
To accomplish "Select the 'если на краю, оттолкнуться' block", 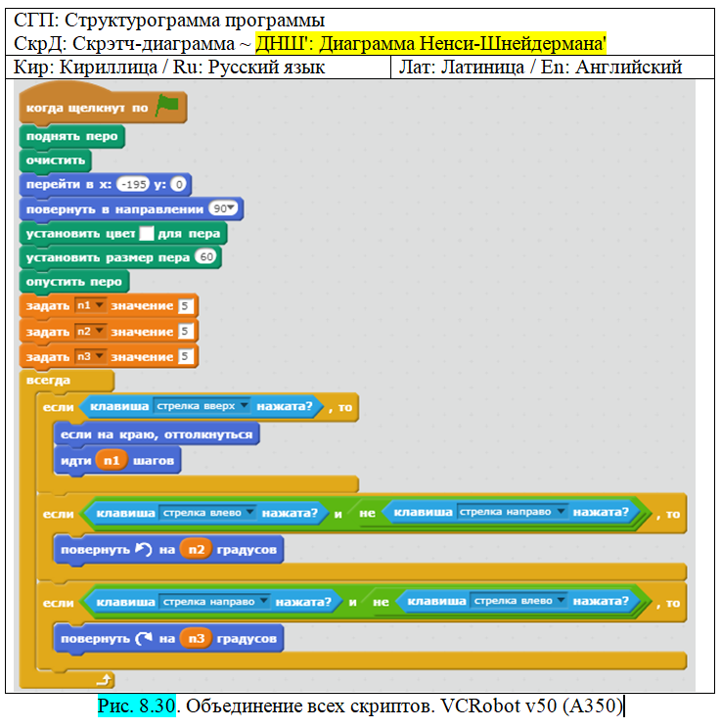I will point(157,434).
